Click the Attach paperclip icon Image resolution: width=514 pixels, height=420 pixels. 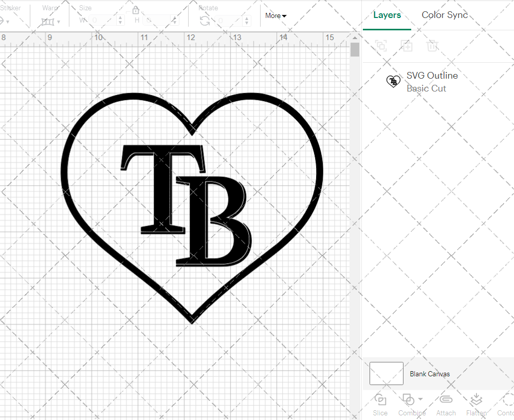446,400
